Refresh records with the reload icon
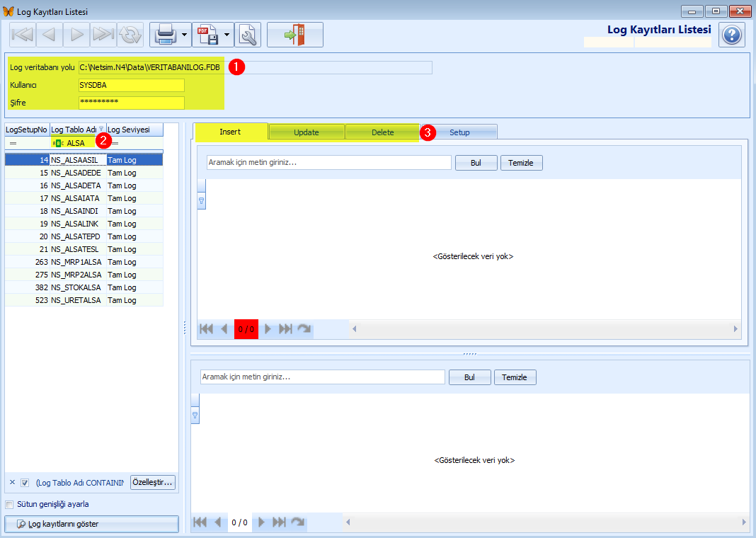This screenshot has height=538, width=756. coord(130,34)
